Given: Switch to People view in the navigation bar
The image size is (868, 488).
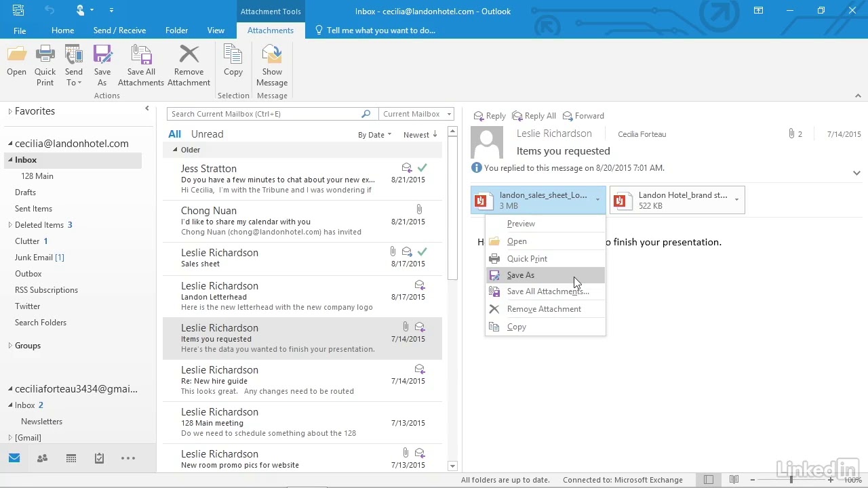Looking at the screenshot, I should click(42, 458).
